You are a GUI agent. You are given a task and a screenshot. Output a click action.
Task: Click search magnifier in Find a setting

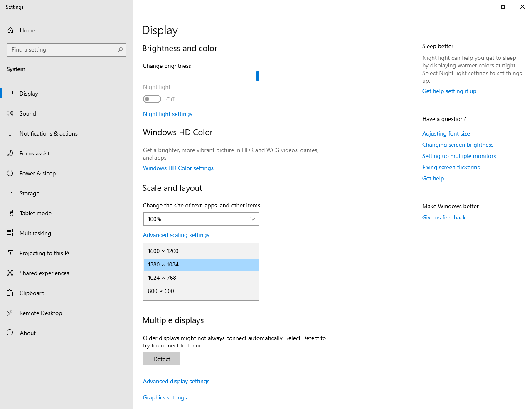click(x=120, y=50)
